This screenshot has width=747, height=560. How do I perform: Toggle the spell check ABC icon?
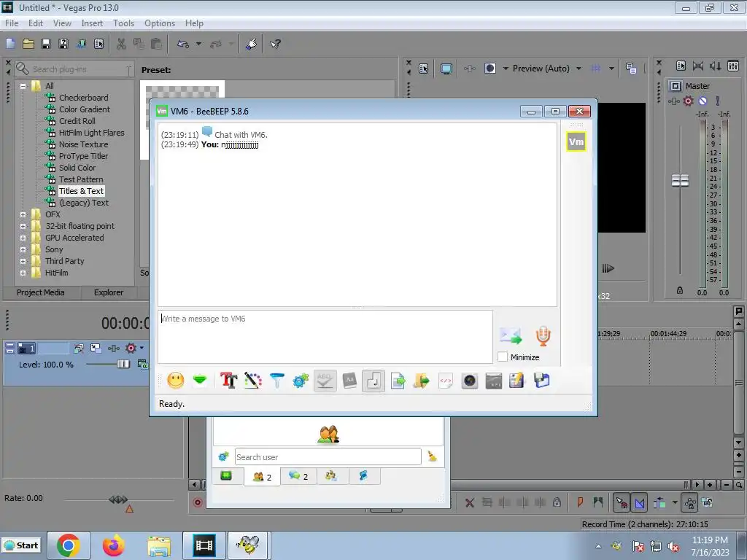(325, 381)
